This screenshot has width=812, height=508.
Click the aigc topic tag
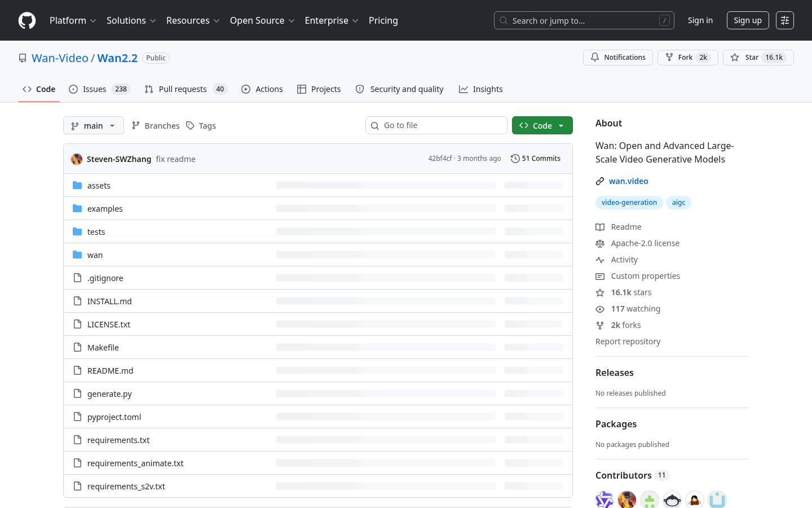[x=678, y=203]
